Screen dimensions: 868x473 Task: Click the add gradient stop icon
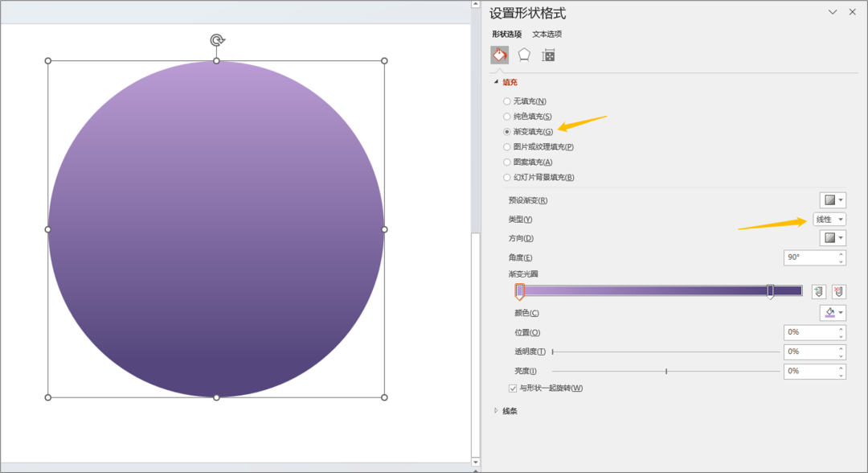[x=819, y=291]
